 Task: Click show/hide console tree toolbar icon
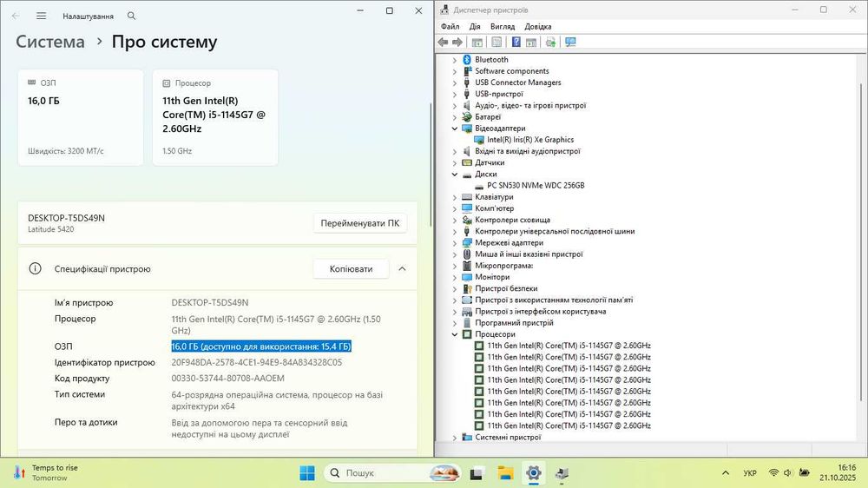click(477, 42)
